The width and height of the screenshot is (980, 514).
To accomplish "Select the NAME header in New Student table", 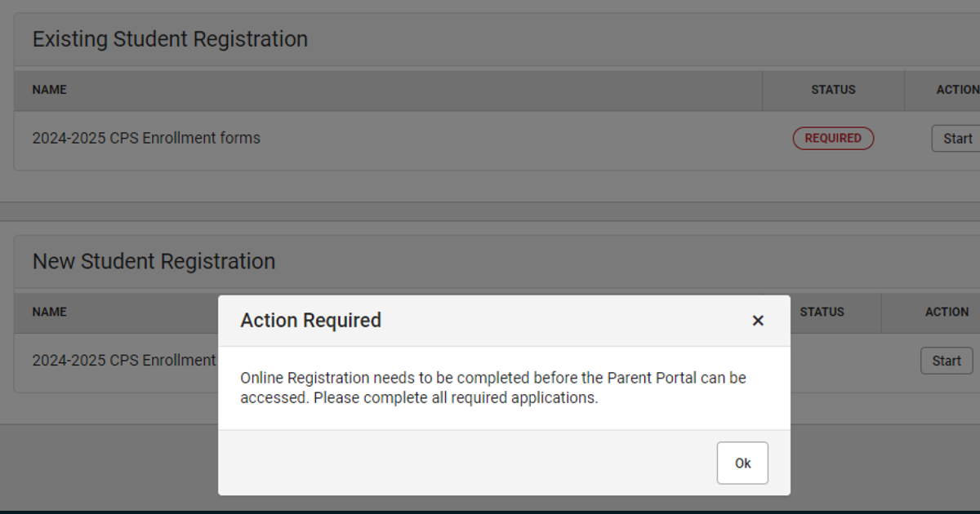I will point(50,312).
